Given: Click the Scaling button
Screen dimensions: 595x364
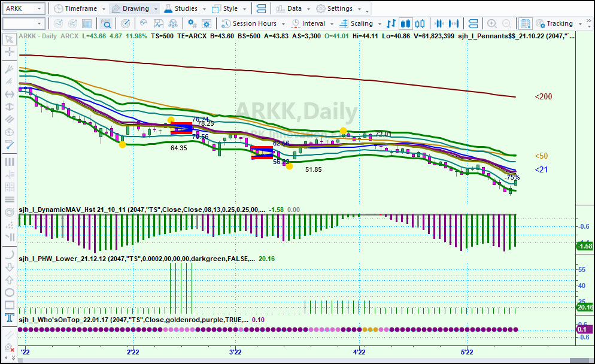Looking at the screenshot, I should tap(356, 24).
